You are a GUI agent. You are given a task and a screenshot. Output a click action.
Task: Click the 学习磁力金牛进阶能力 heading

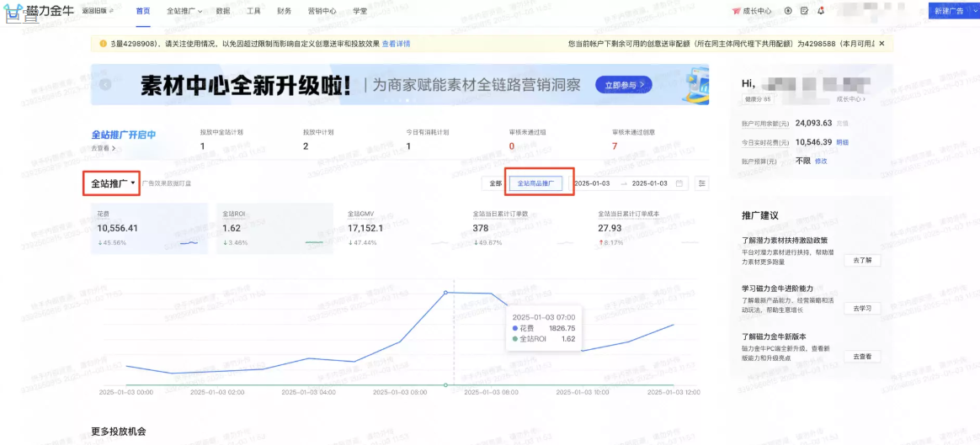[x=777, y=289]
